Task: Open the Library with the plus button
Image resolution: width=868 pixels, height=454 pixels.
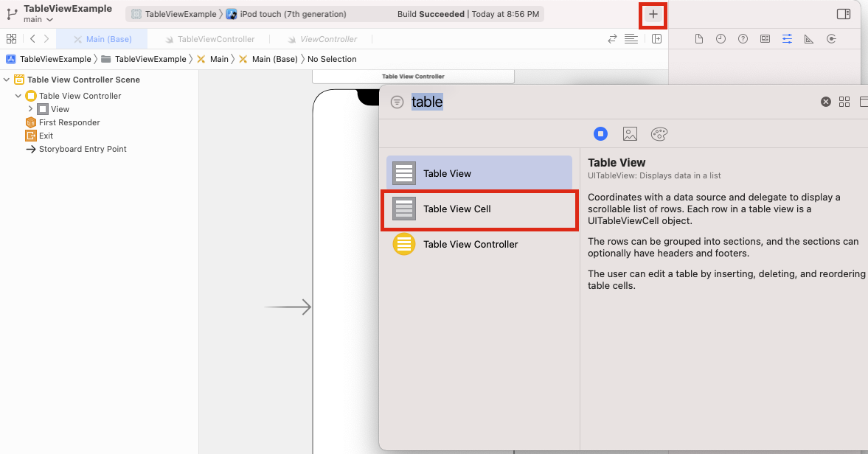Action: (653, 15)
